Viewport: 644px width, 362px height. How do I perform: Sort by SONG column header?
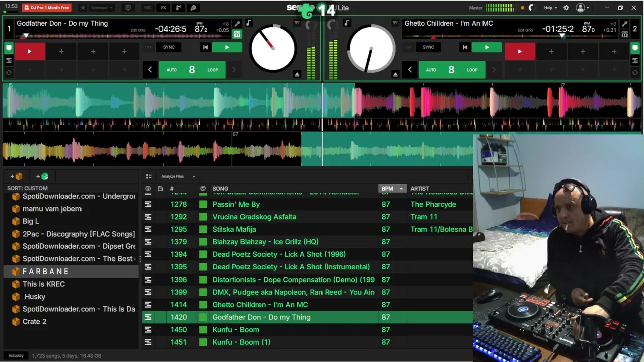point(220,189)
